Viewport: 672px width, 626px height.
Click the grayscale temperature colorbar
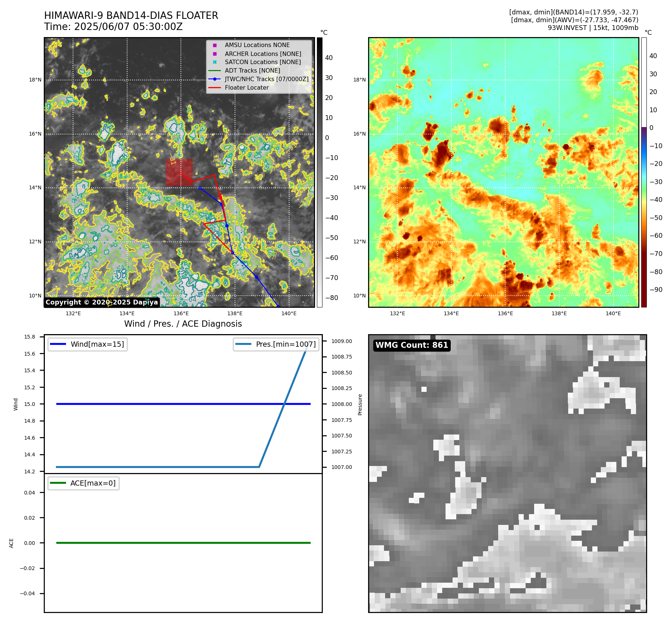pos(320,172)
